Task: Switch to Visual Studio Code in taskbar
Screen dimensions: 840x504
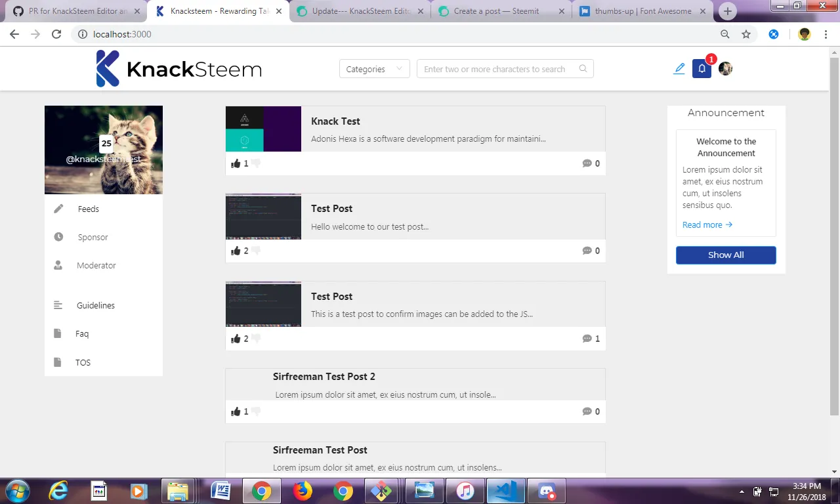Action: pyautogui.click(x=506, y=491)
